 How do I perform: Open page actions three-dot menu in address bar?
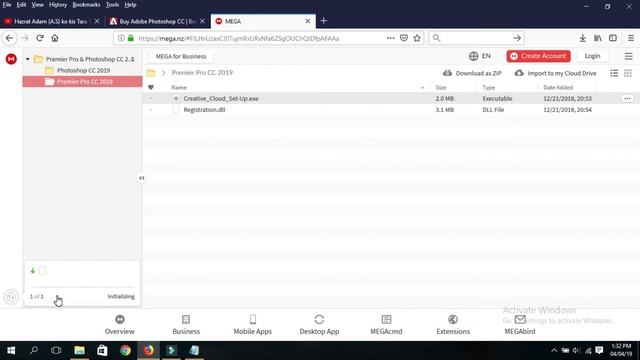click(391, 38)
